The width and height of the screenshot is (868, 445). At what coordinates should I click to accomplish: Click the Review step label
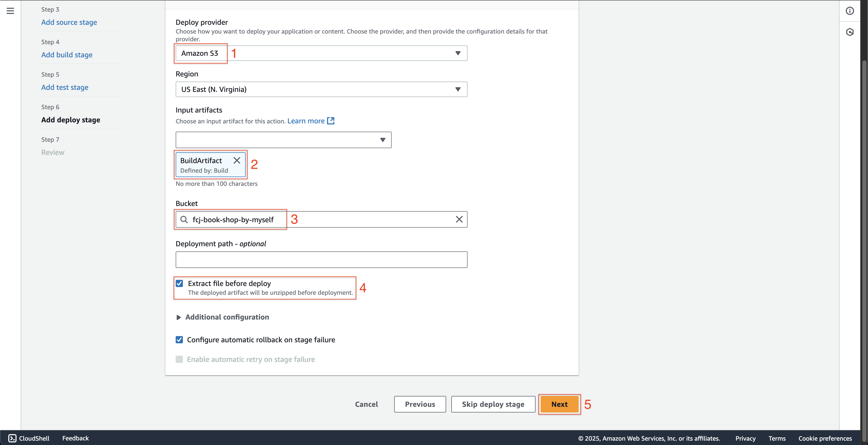[52, 152]
